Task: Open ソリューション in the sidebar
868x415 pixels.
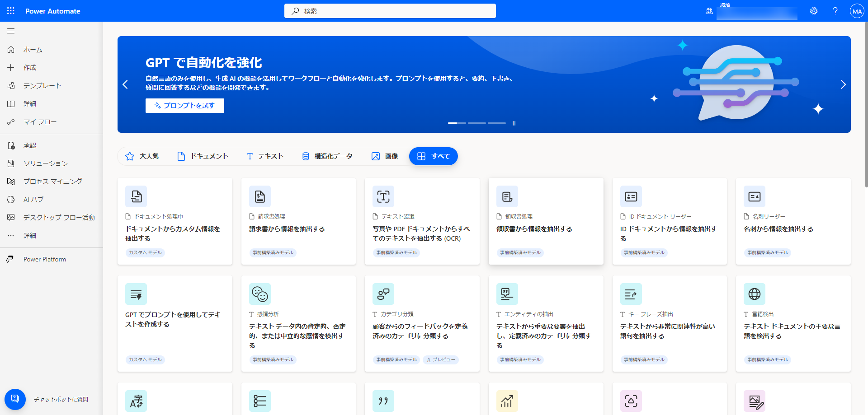Action: coord(52,163)
